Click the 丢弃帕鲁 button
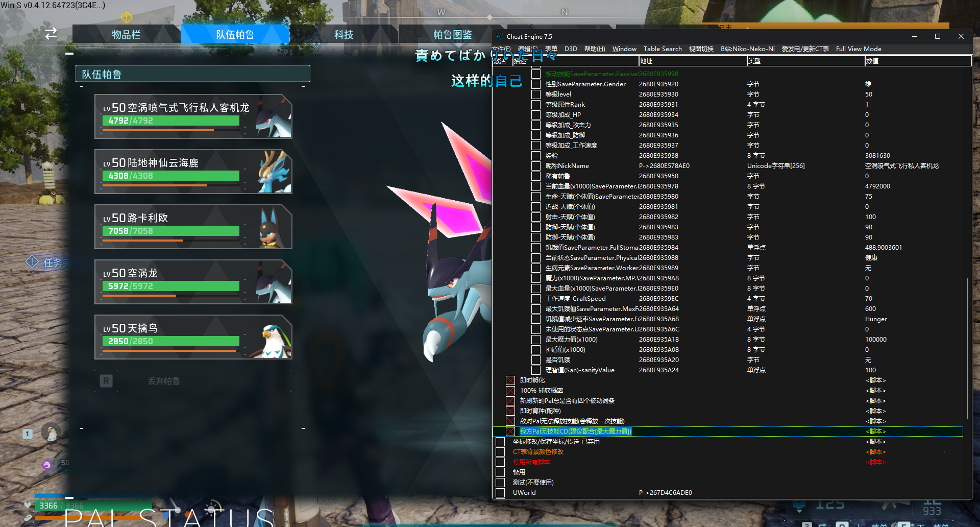 (x=163, y=381)
